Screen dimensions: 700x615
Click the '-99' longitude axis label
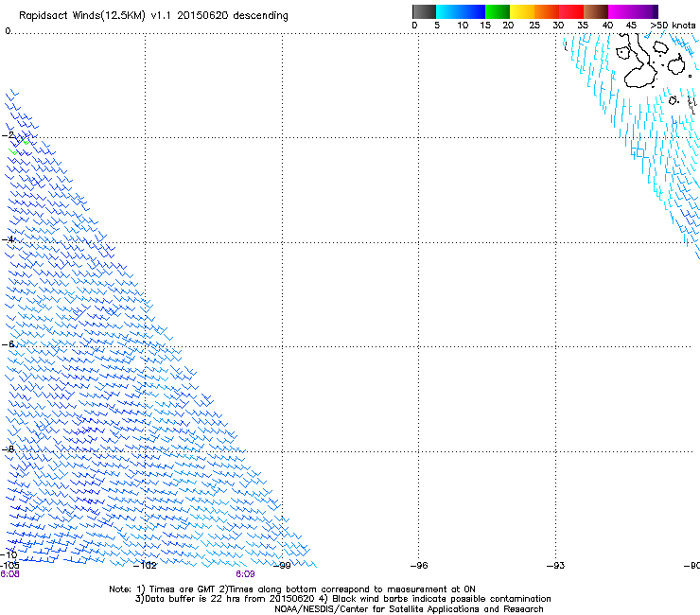282,566
